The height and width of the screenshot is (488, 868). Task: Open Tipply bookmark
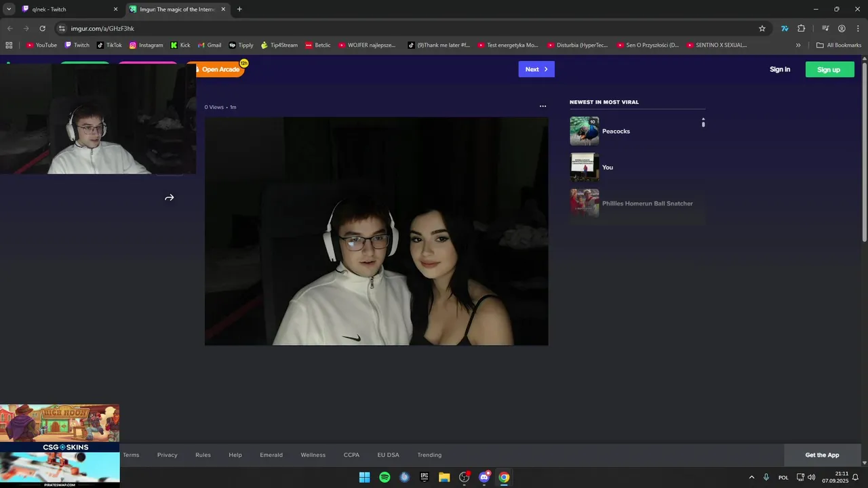(241, 45)
